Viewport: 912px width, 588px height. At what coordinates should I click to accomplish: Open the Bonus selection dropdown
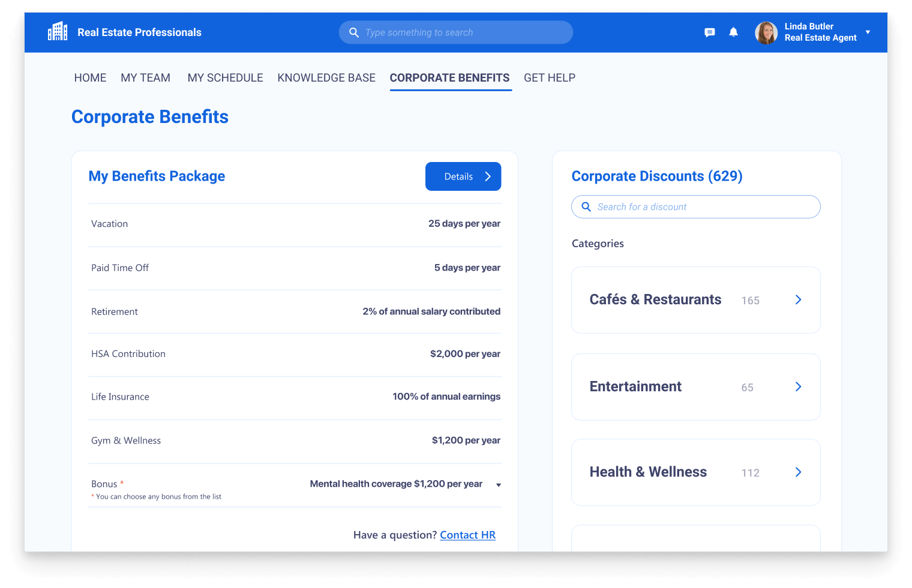click(499, 485)
